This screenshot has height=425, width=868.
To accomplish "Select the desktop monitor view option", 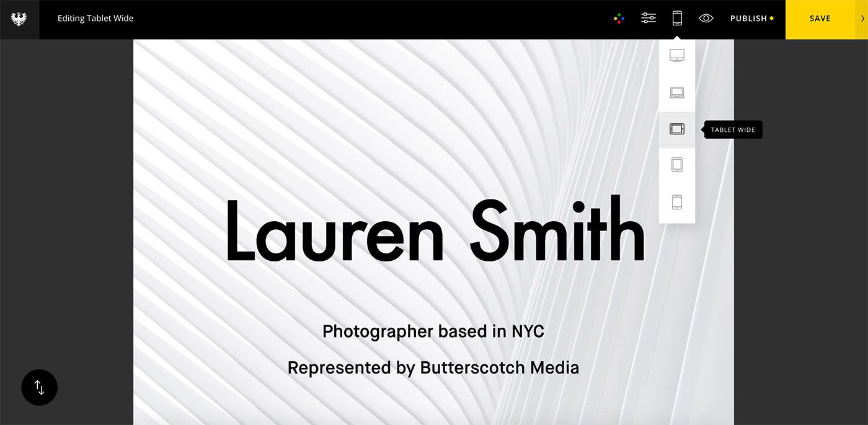I will click(677, 56).
